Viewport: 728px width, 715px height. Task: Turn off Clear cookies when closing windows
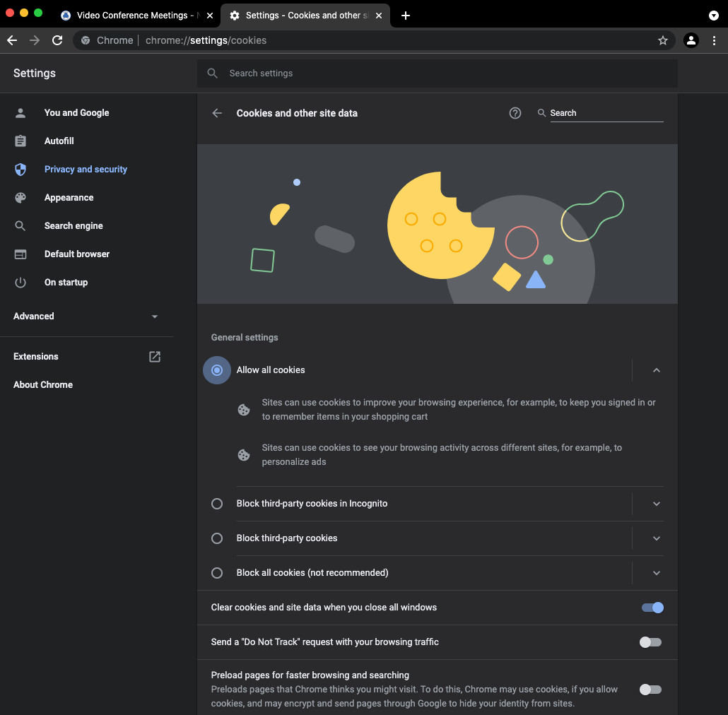tap(652, 608)
